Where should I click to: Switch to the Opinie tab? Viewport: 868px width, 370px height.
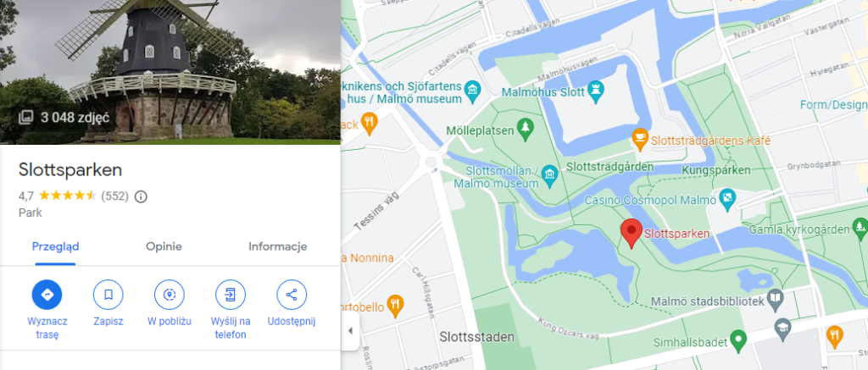164,246
